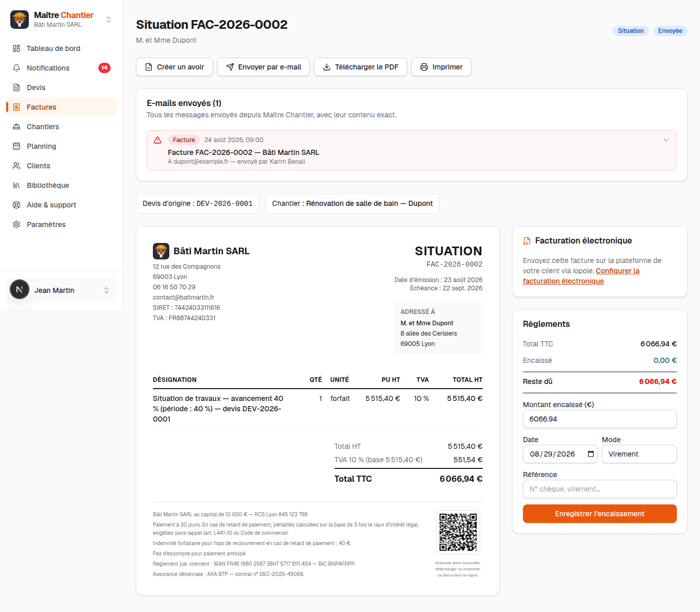The image size is (700, 612).
Task: Click the Paramètres gear icon
Action: [16, 224]
